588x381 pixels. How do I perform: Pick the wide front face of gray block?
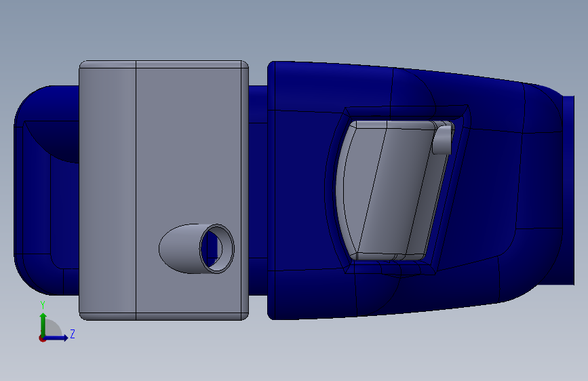(x=189, y=190)
